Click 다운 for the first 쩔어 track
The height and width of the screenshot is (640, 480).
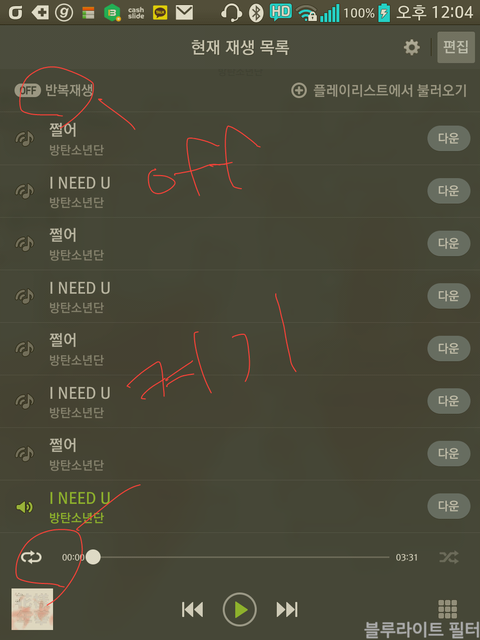pyautogui.click(x=449, y=138)
